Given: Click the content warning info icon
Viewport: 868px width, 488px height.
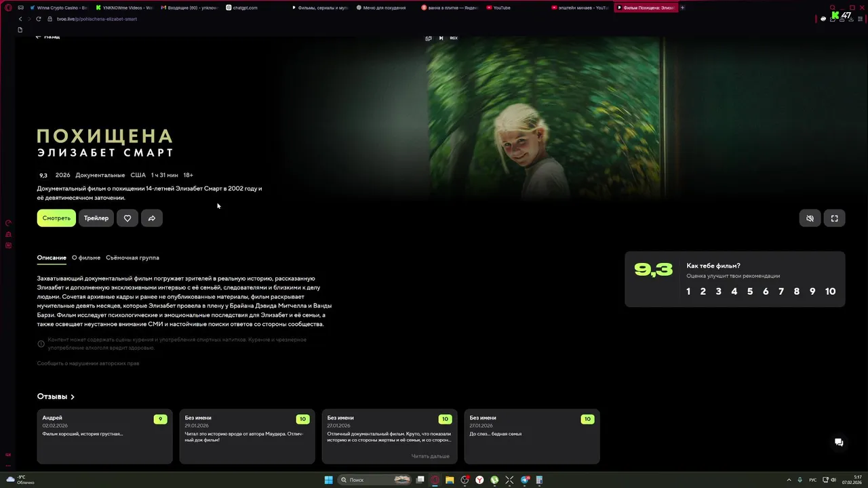Looking at the screenshot, I should [41, 344].
